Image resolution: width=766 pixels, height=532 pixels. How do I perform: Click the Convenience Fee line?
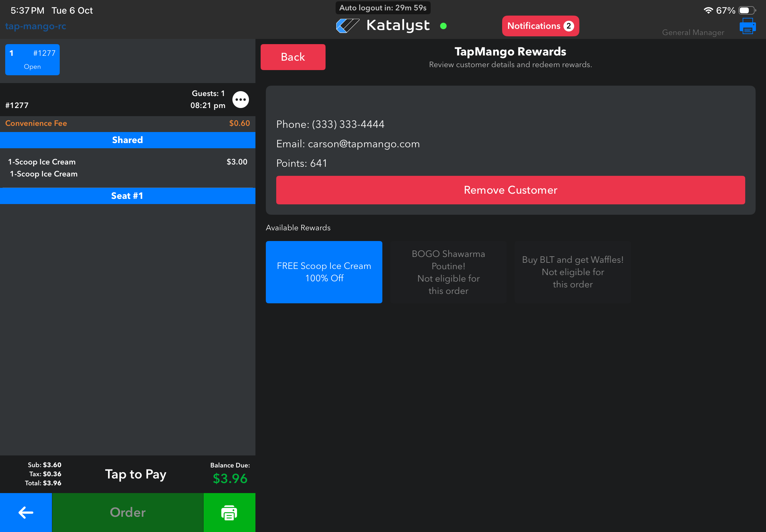[x=128, y=123]
